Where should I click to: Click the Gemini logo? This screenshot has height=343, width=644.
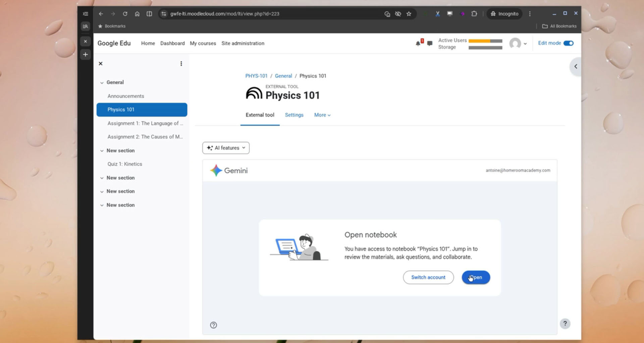pos(229,170)
